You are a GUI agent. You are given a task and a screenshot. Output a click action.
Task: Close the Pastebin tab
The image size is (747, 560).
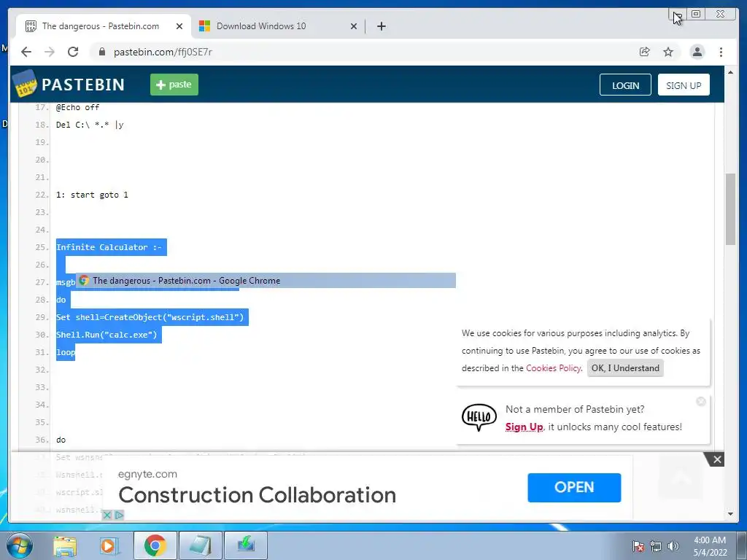pos(179,26)
